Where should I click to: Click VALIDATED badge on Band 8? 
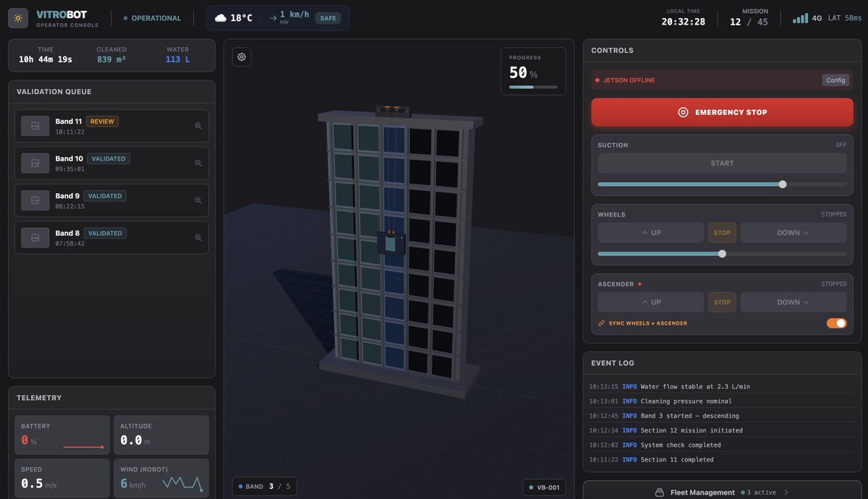coord(105,233)
